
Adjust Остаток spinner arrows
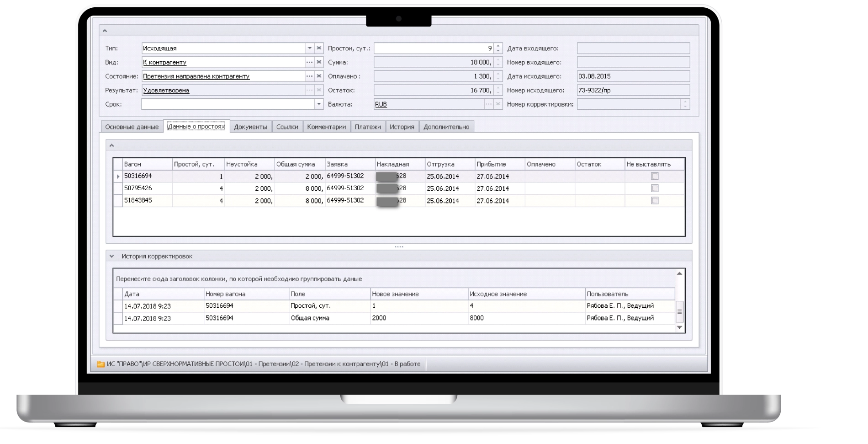498,90
